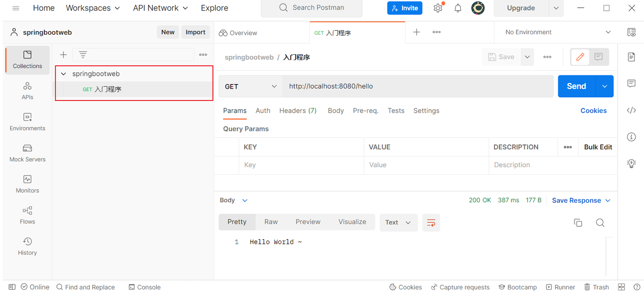Switch to the Overview tab
The width and height of the screenshot is (644, 294).
pyautogui.click(x=238, y=33)
